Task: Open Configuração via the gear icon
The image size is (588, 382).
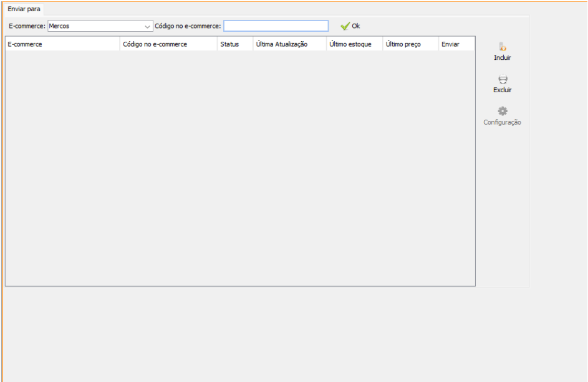Action: click(503, 111)
